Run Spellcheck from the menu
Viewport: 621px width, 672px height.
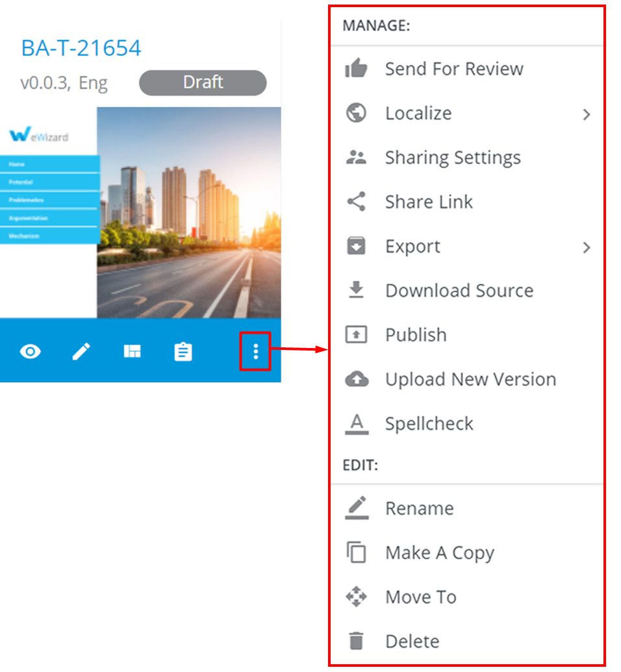pyautogui.click(x=429, y=424)
